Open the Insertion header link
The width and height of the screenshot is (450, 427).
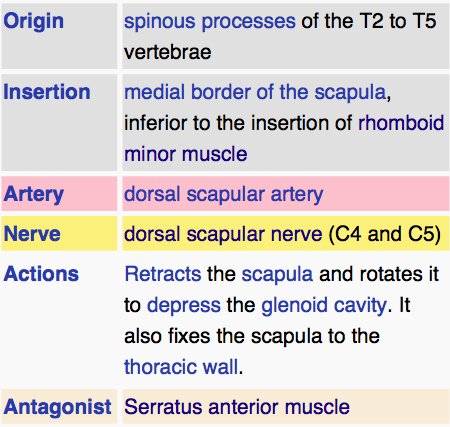[x=47, y=92]
